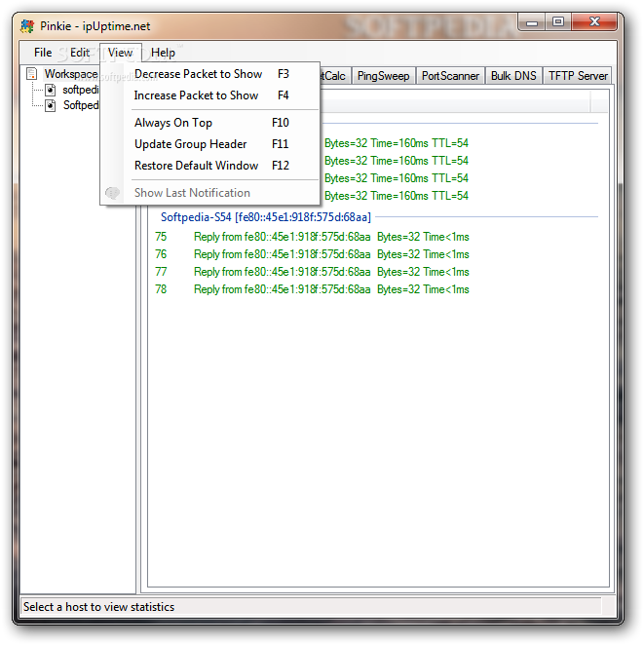Select Restore Default Window
The image size is (644, 645).
pos(210,166)
